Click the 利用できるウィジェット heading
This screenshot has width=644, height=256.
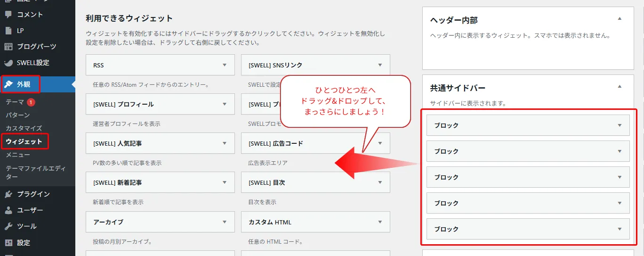129,19
